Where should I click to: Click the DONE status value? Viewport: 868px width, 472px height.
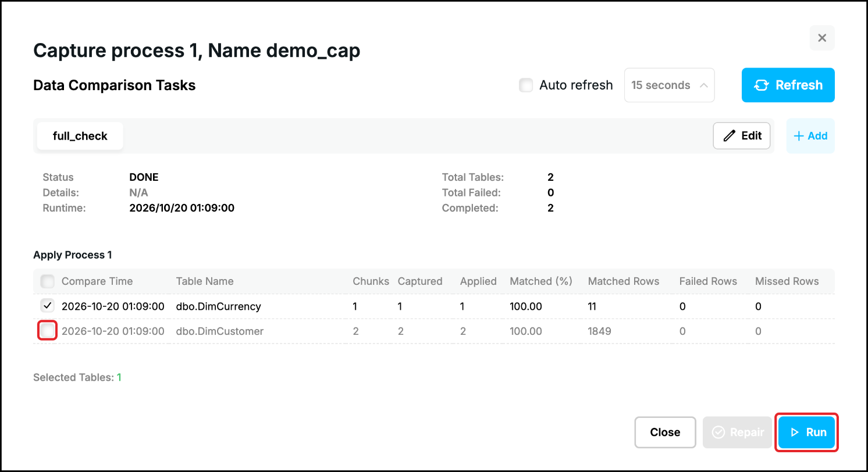point(144,177)
